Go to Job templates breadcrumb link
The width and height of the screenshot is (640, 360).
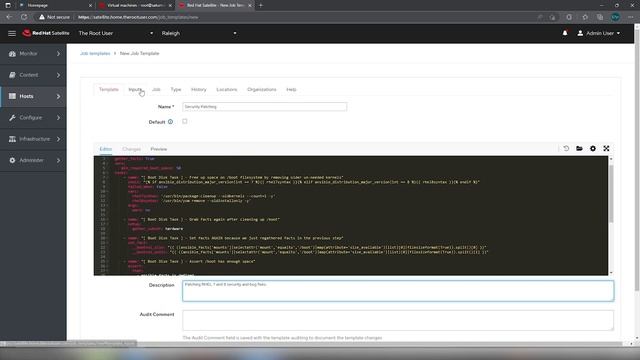[x=95, y=53]
